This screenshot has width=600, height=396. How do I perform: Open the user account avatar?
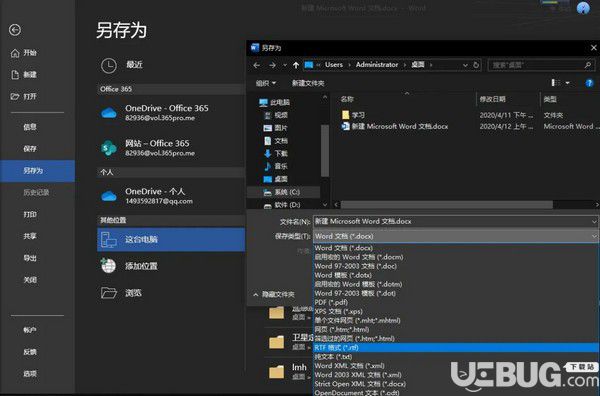[x=583, y=8]
